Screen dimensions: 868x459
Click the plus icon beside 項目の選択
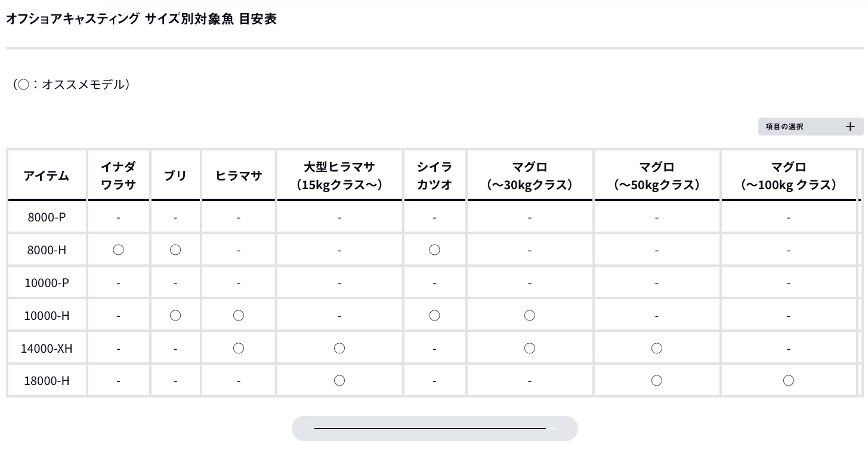click(x=850, y=127)
